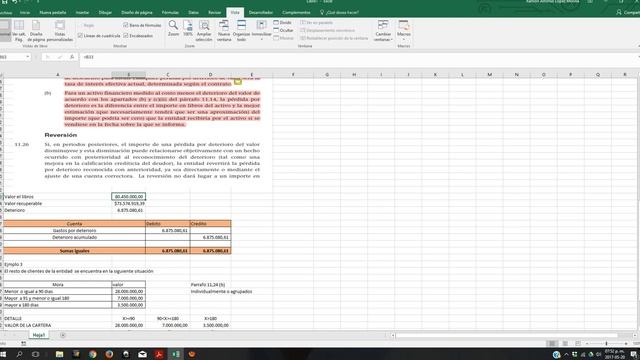
Task: Open a Nueva ventana
Action: point(224,31)
